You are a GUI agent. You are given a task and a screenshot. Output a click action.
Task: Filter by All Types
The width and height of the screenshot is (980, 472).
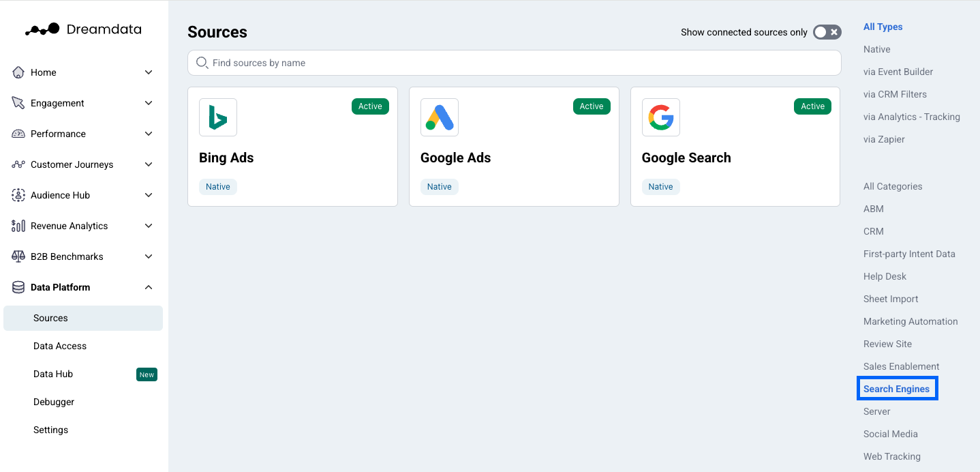883,27
